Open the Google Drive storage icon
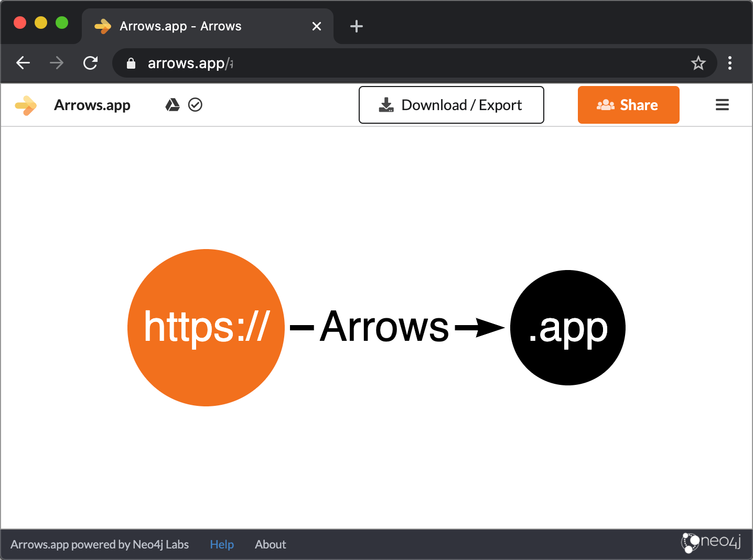Image resolution: width=753 pixels, height=560 pixels. tap(173, 105)
